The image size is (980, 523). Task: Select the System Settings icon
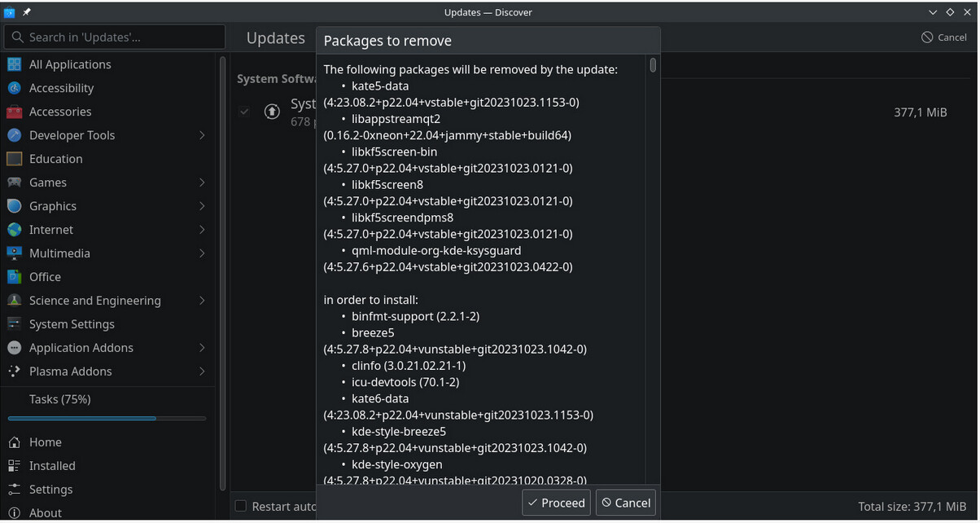pos(14,324)
